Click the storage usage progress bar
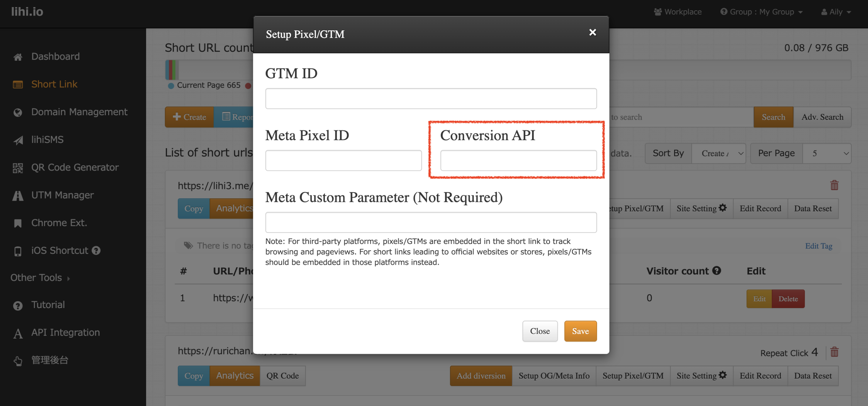868x406 pixels. [729, 70]
